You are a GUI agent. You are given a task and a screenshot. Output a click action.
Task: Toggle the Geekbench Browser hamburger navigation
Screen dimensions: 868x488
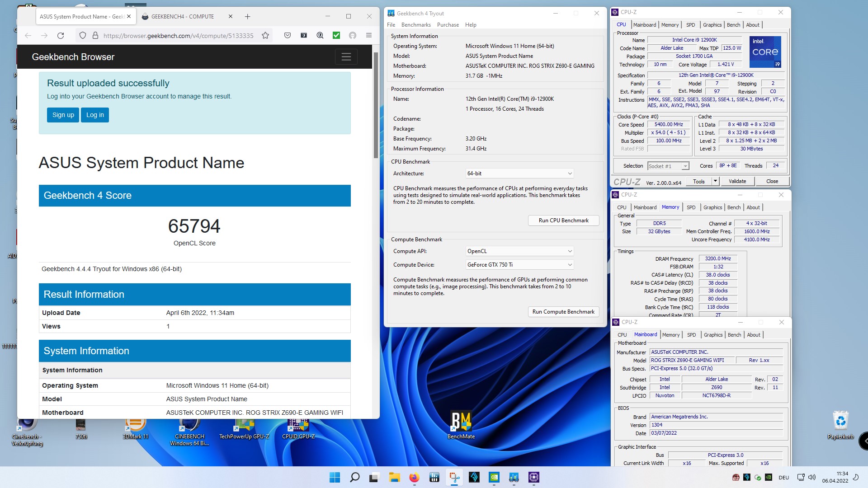pyautogui.click(x=346, y=56)
